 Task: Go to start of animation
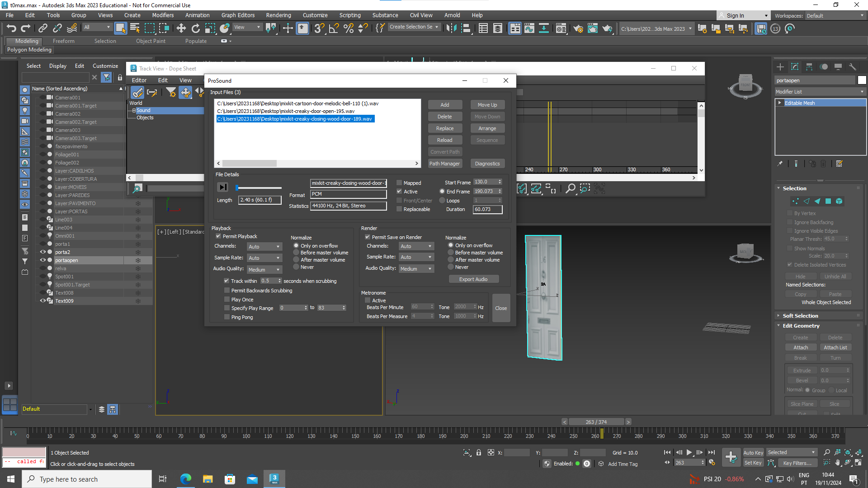(x=667, y=452)
